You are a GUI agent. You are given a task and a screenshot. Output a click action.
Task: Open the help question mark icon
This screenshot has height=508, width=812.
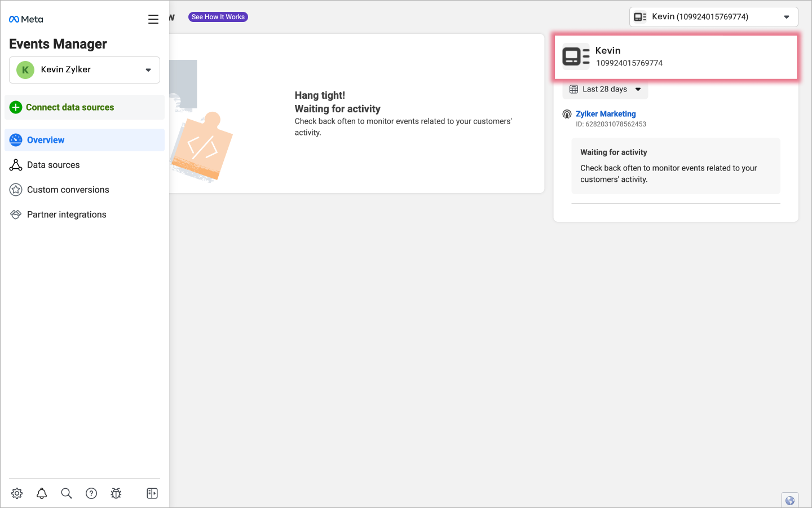91,493
